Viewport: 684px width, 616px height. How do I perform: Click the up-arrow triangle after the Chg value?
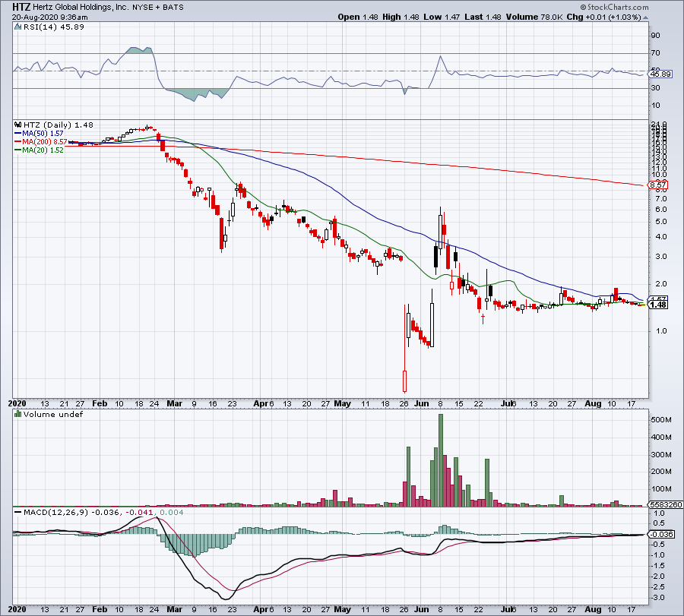(x=645, y=17)
